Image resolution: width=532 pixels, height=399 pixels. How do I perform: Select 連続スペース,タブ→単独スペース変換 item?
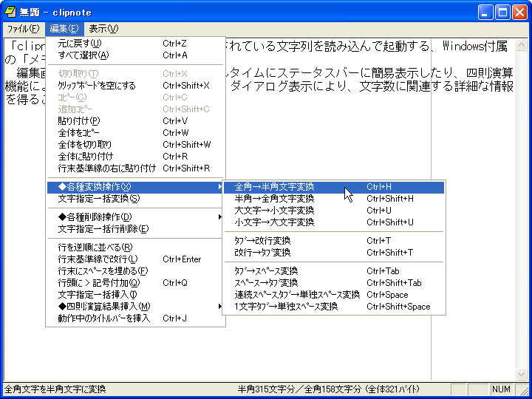click(334, 295)
